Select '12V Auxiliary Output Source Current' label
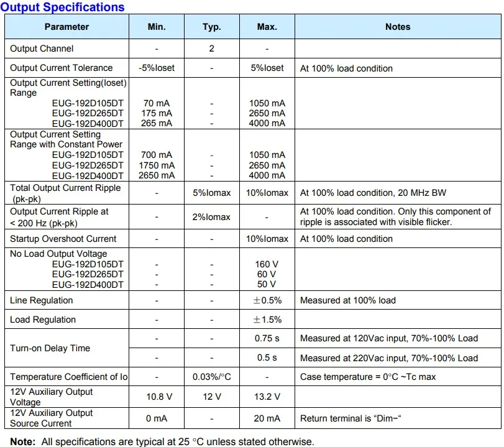The width and height of the screenshot is (504, 447). (51, 418)
